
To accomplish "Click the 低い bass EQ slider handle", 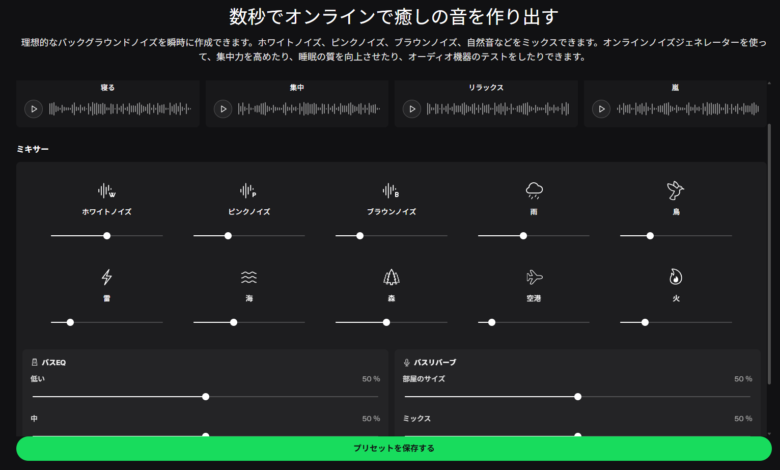I will tap(206, 397).
